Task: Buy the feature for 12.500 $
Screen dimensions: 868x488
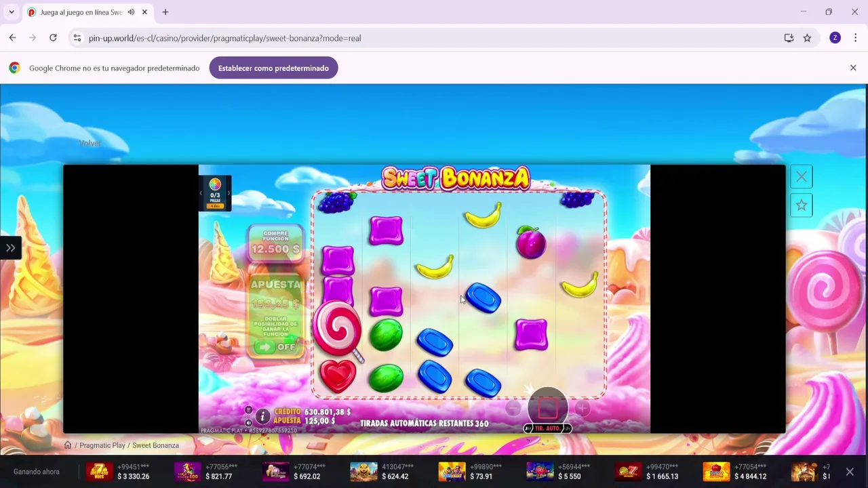Action: (275, 243)
